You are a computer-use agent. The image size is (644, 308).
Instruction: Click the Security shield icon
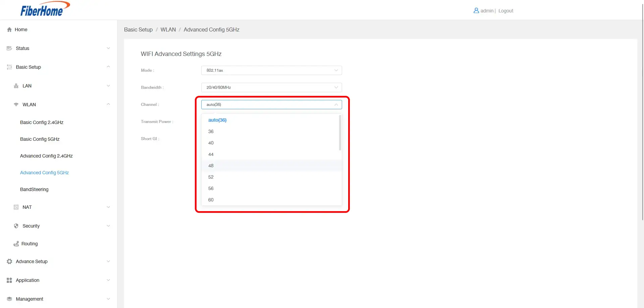coord(16,226)
